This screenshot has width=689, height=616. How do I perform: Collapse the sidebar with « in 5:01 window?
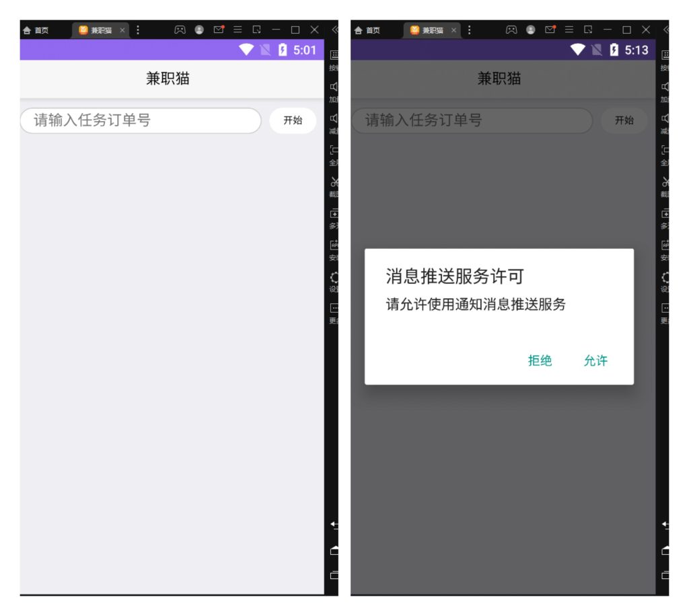pos(335,30)
